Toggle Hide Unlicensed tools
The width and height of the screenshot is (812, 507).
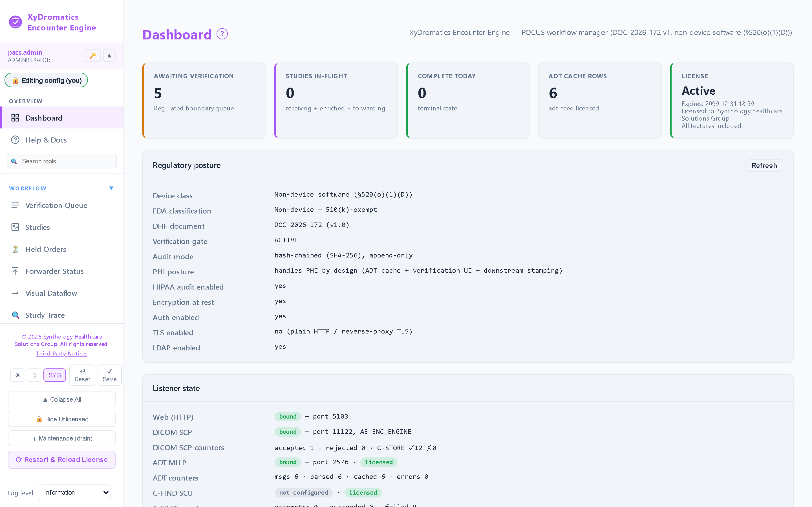[62, 419]
